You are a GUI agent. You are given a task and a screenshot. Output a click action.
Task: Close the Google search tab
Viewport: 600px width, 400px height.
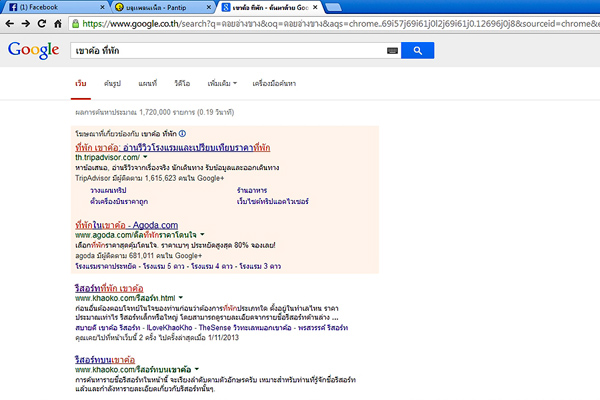coord(315,7)
